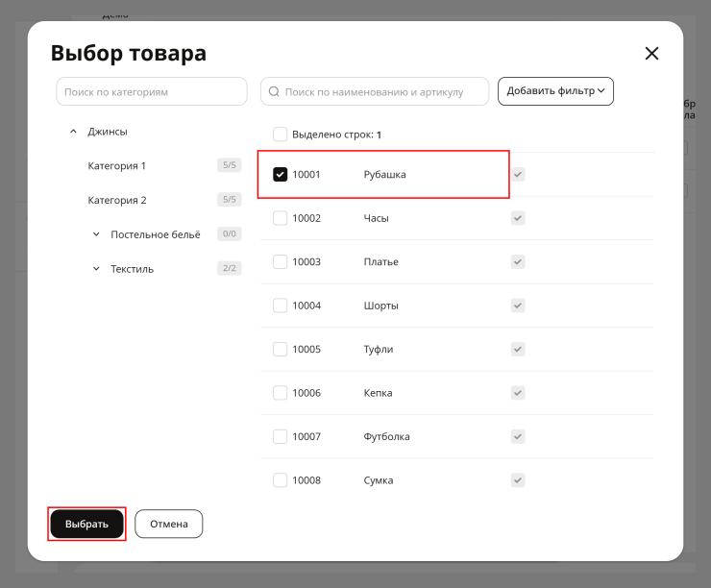Click article number 10001
Screen dimensions: 711x588
click(306, 175)
